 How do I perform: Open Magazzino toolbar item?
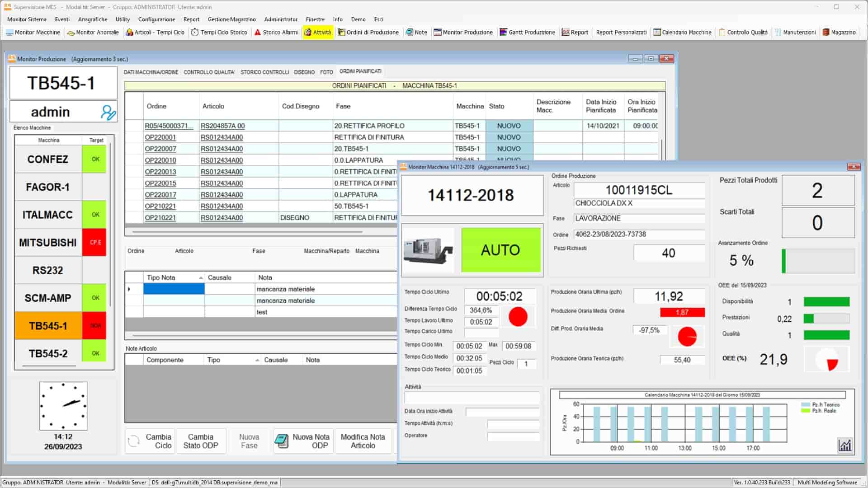839,33
